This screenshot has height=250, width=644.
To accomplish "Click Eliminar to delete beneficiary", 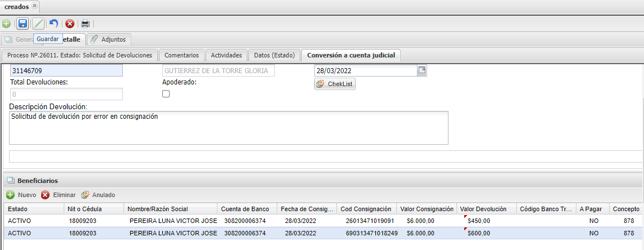I will 59,195.
